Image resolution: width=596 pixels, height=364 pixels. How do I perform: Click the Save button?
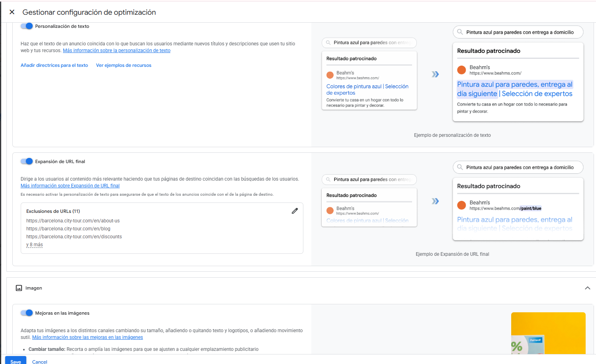16,360
